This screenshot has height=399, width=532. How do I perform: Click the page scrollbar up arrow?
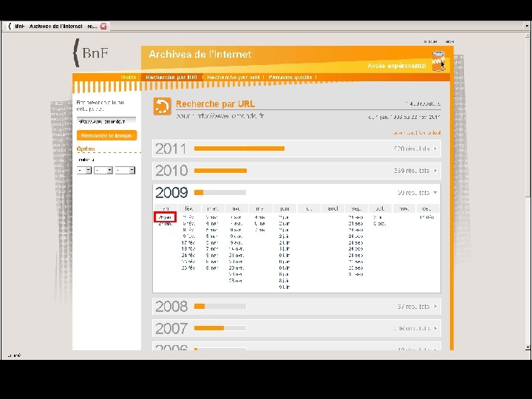(x=528, y=35)
